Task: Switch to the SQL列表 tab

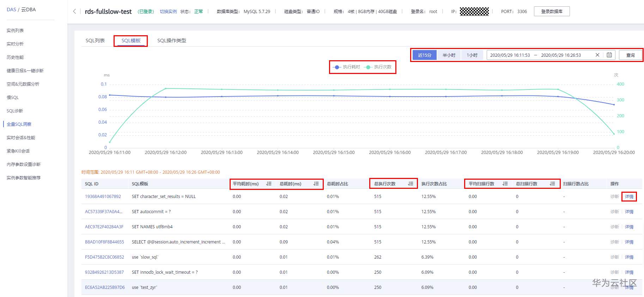Action: coord(95,41)
